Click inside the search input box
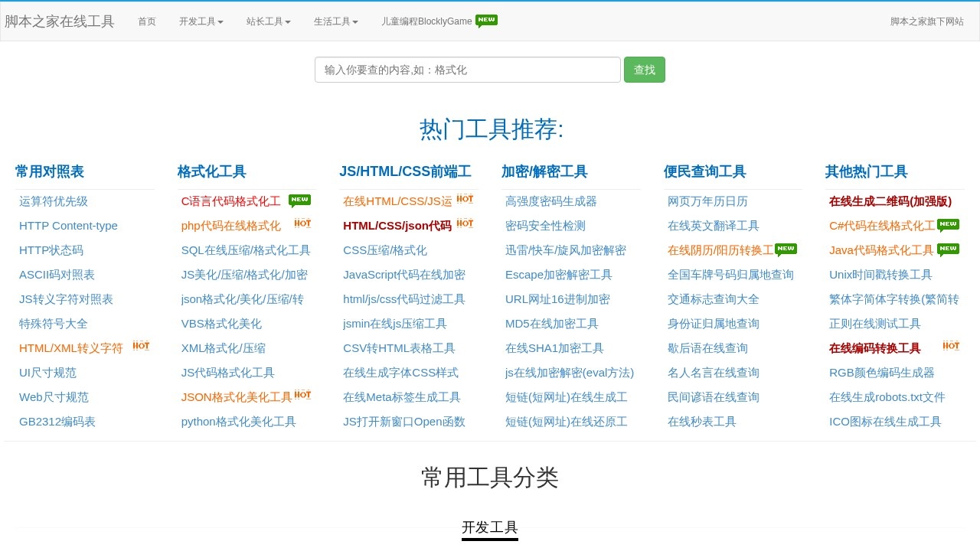This screenshot has width=980, height=551. click(467, 70)
